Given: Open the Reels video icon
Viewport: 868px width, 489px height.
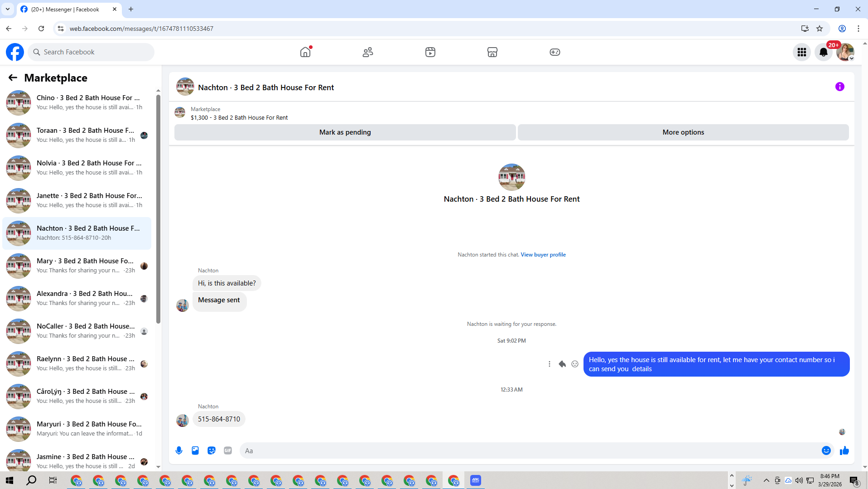Looking at the screenshot, I should [430, 52].
